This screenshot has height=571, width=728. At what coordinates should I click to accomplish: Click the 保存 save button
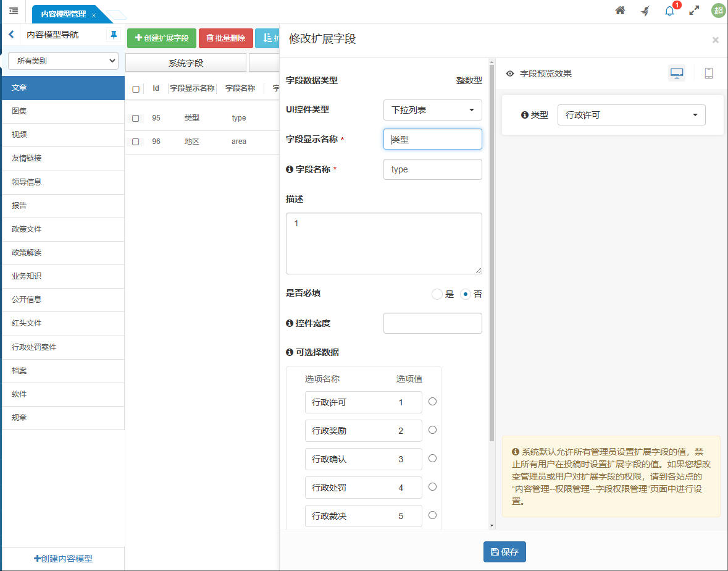click(x=504, y=552)
